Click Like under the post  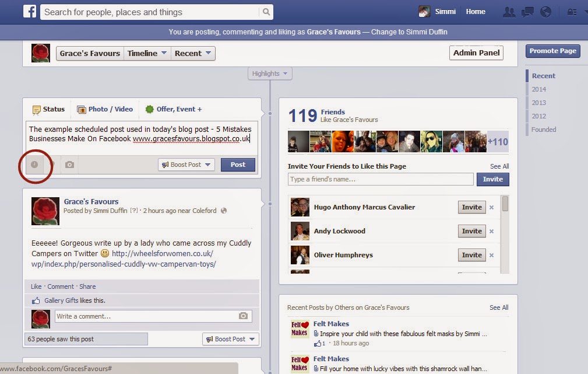(x=36, y=286)
